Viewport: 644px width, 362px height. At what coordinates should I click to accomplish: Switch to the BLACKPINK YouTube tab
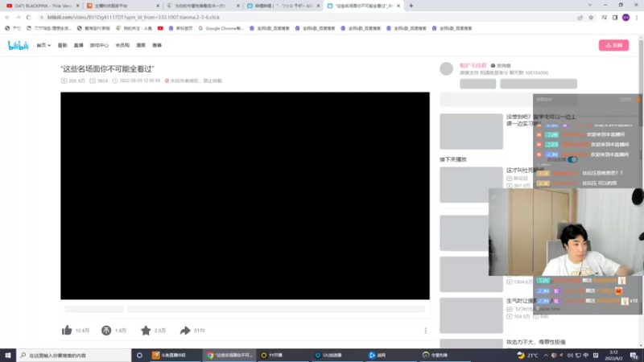tap(43, 6)
